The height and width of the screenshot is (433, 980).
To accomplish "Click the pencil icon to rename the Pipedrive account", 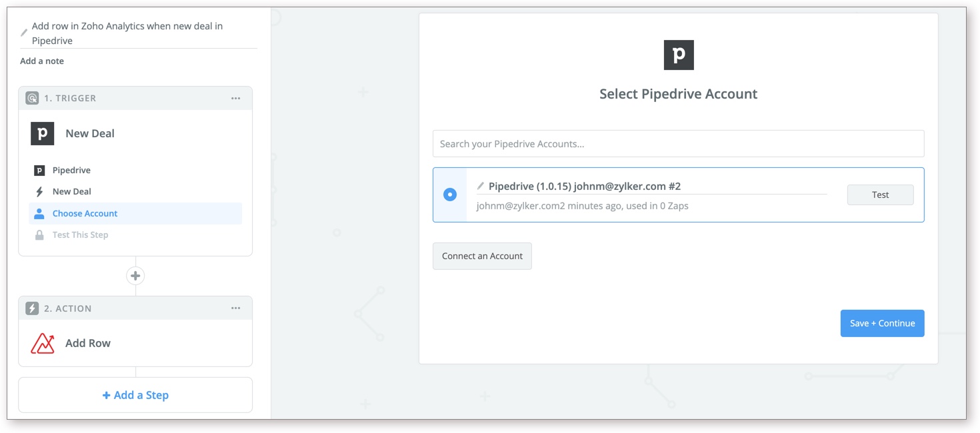I will (x=481, y=186).
